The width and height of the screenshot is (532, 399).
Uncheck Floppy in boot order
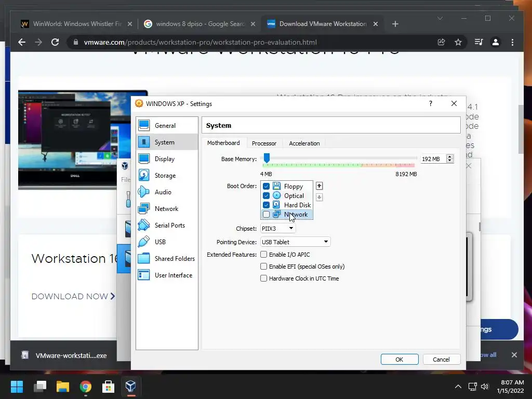[x=266, y=187]
